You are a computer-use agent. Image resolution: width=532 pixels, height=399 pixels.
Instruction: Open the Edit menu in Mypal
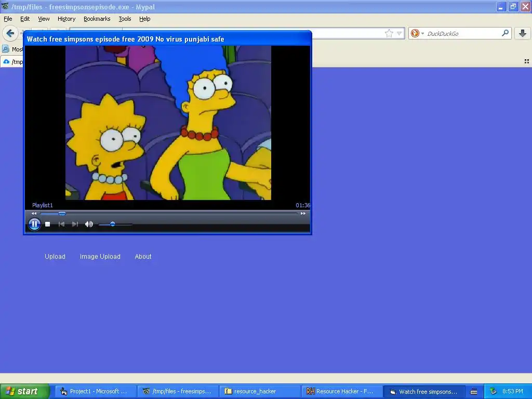[x=25, y=19]
